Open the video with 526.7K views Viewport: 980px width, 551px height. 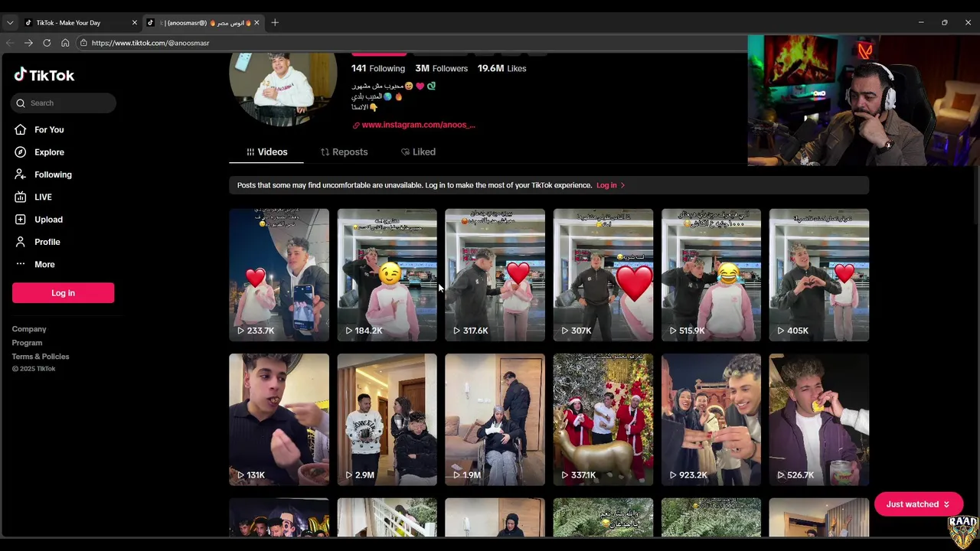click(x=819, y=419)
